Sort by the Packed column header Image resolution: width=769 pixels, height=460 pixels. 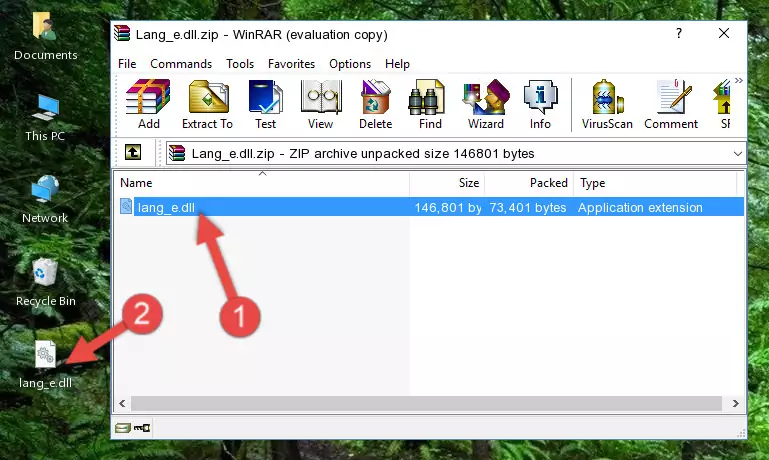tap(529, 183)
